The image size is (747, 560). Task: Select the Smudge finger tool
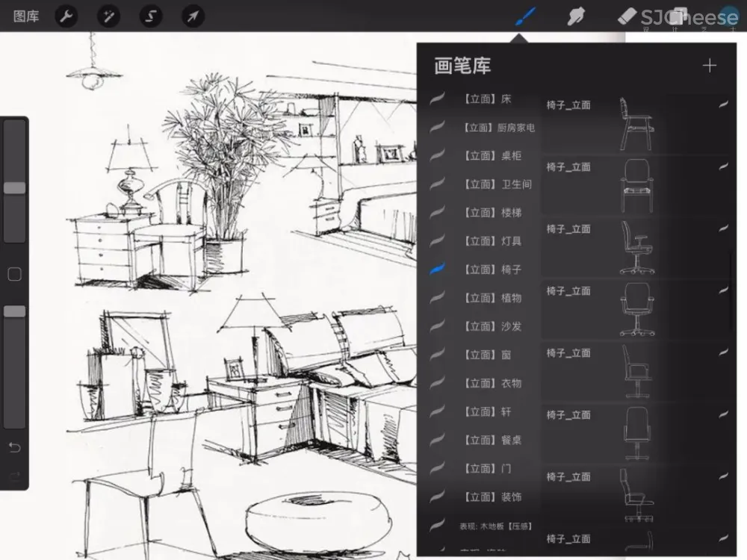(x=575, y=16)
